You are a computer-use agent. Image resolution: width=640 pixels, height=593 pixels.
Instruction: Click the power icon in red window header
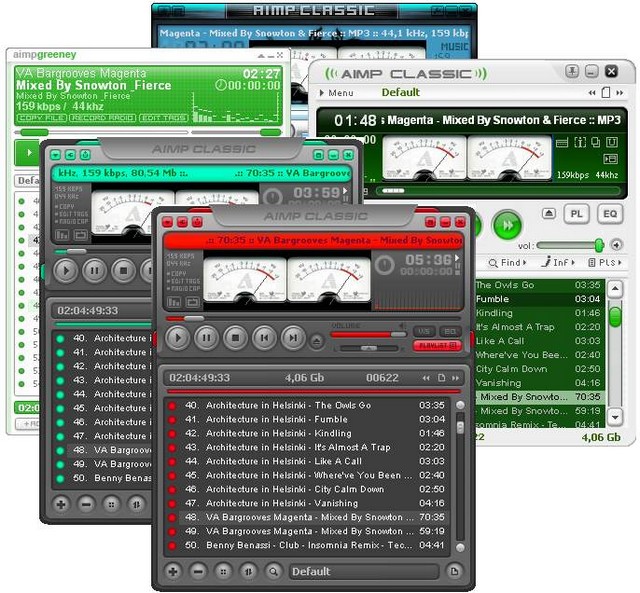pos(197,222)
